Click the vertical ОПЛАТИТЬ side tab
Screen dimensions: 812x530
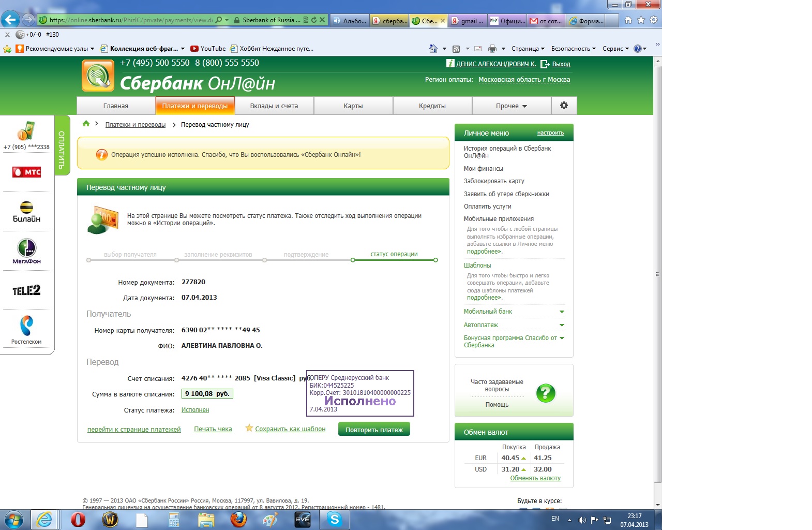coord(62,145)
